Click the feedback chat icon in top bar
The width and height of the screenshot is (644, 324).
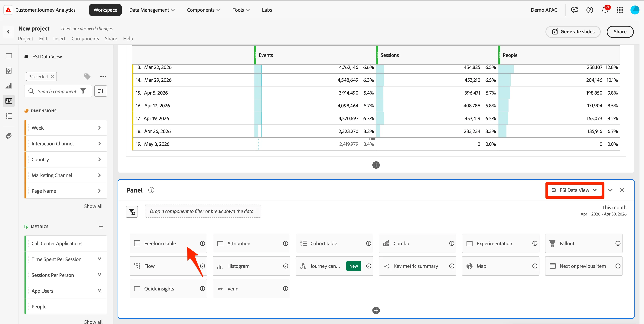[574, 10]
